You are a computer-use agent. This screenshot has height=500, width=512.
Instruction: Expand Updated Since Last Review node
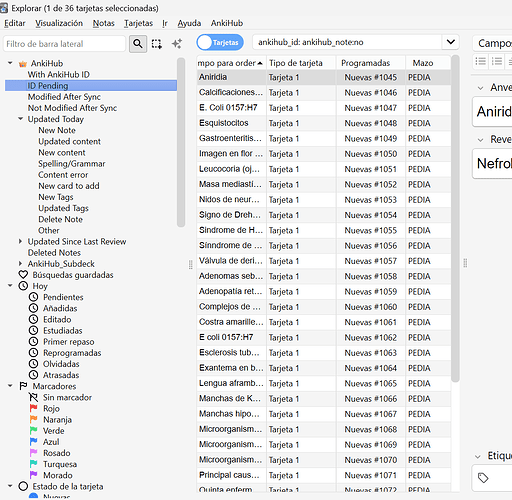(20, 241)
